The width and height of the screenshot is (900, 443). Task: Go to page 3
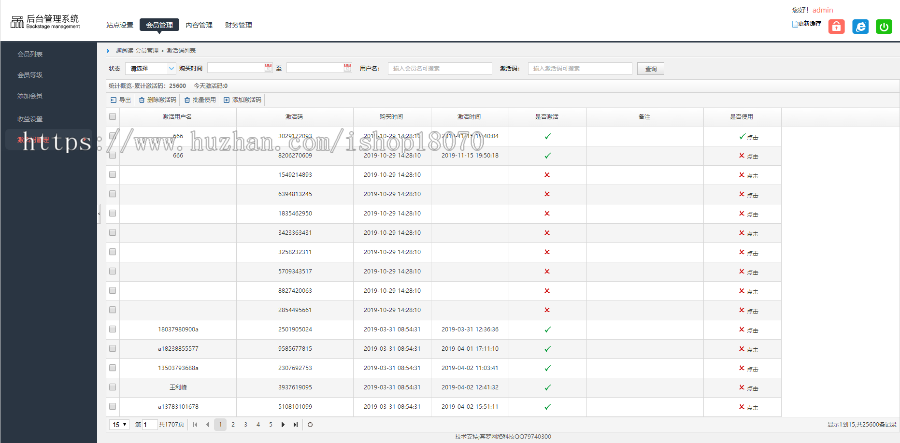[x=245, y=425]
